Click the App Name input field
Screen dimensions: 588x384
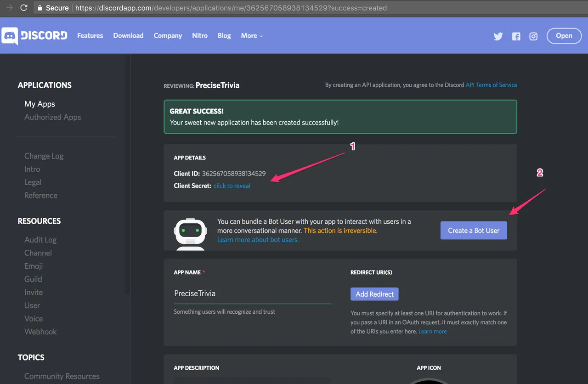(x=252, y=294)
